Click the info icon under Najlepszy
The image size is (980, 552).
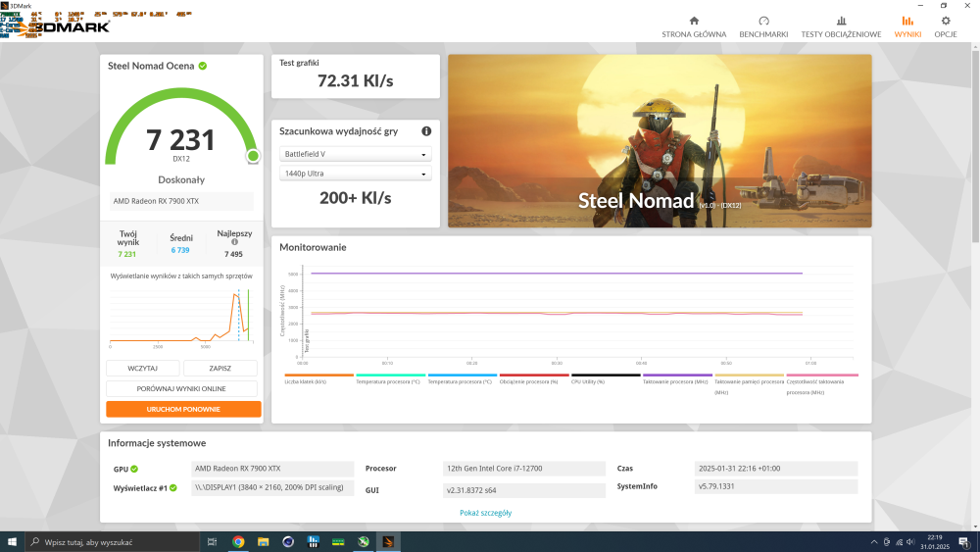[x=234, y=243]
